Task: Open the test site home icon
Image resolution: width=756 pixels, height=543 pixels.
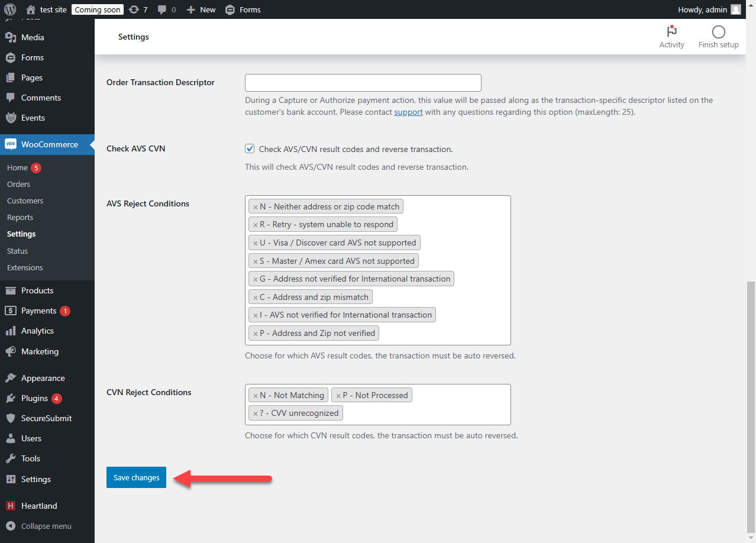Action: point(31,9)
